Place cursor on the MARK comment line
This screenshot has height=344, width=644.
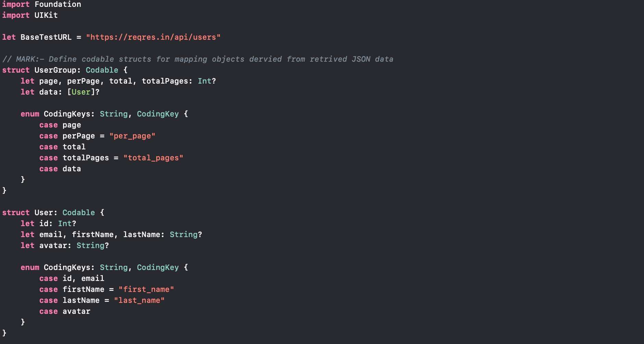point(198,59)
